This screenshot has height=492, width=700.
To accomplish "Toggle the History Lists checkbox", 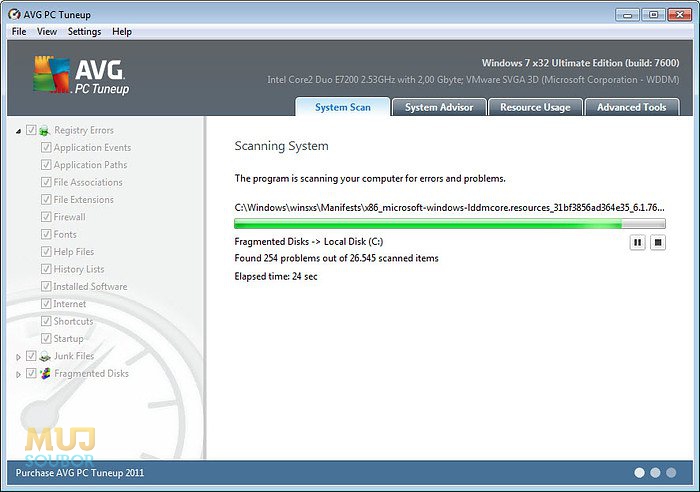I will click(46, 269).
